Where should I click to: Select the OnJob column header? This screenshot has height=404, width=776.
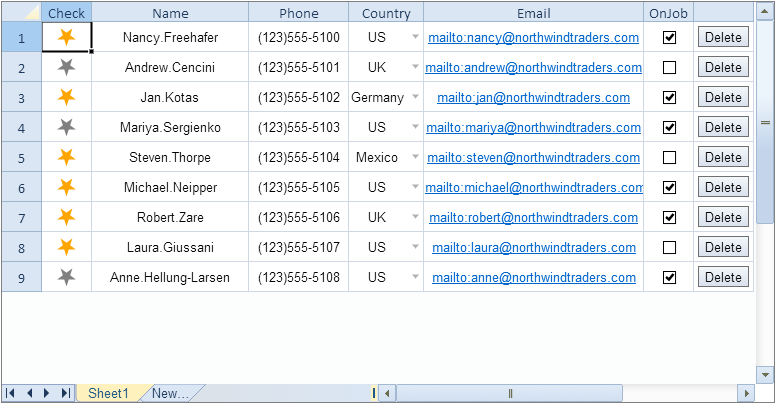point(669,13)
